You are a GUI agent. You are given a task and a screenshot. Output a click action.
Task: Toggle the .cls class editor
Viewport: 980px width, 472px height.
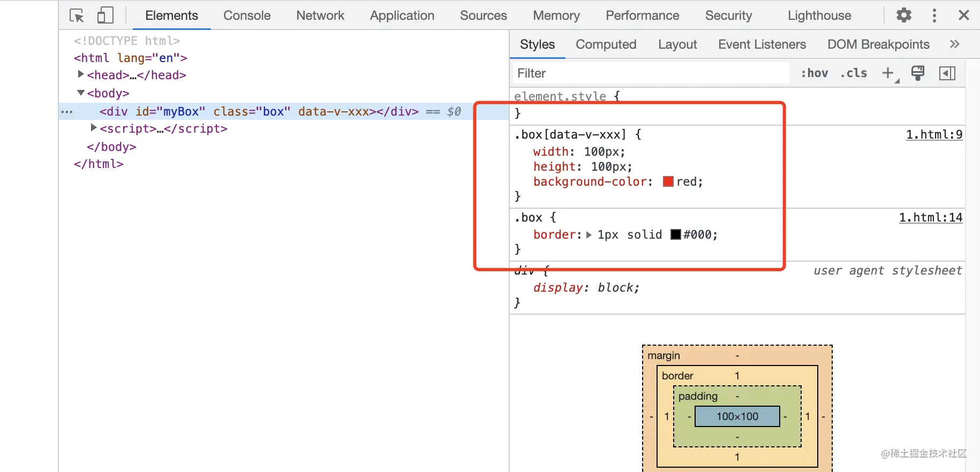pos(854,73)
